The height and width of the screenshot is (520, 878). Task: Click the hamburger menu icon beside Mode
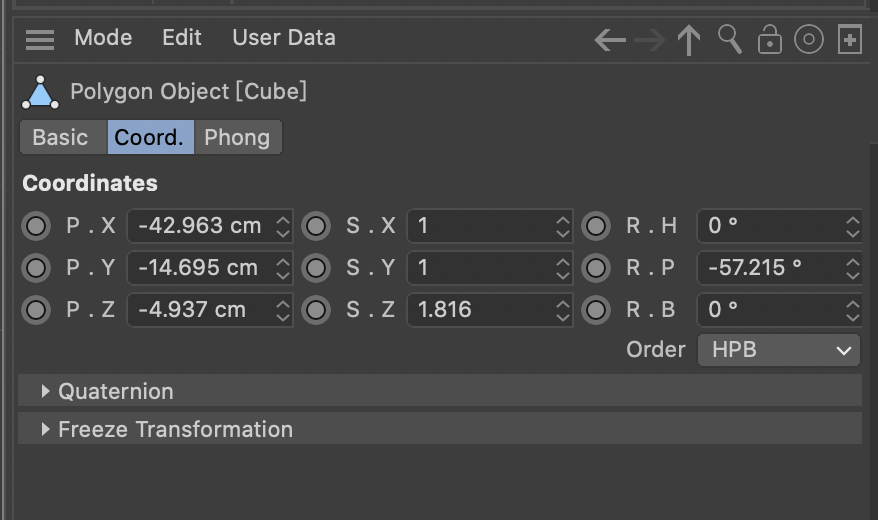[x=40, y=39]
